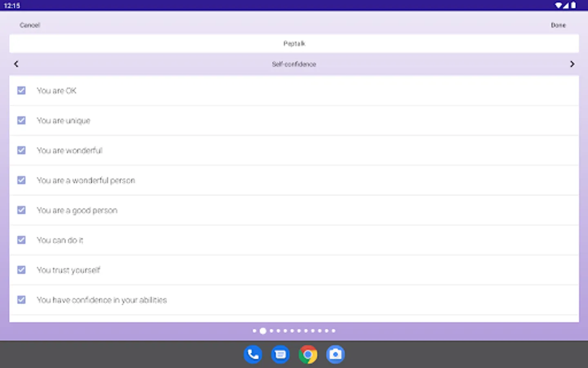Click the Peptalk name field
588x368 pixels.
(x=294, y=43)
